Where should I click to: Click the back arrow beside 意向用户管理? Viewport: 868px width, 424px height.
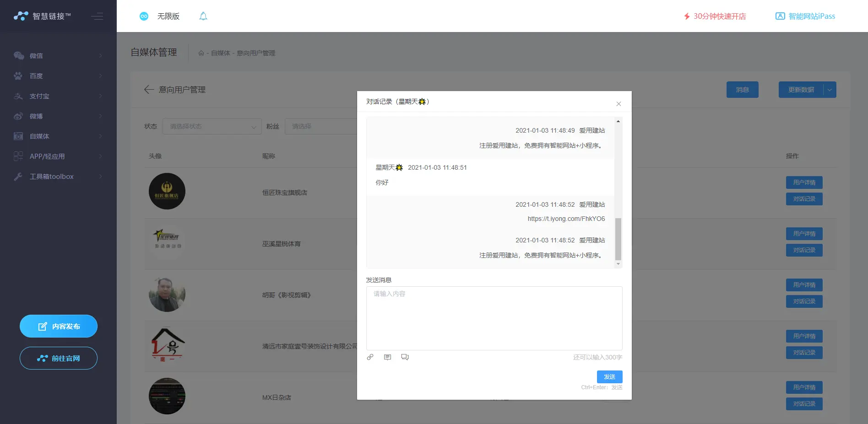[x=149, y=90]
